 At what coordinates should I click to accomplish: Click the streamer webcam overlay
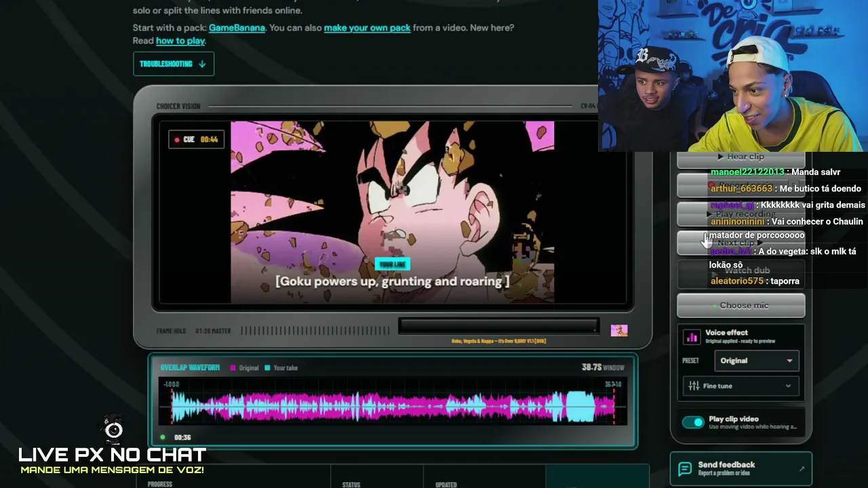[x=732, y=75]
